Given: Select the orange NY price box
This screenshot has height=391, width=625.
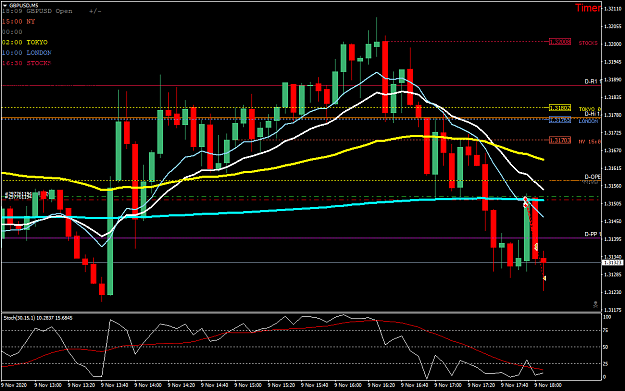Looking at the screenshot, I should 560,140.
